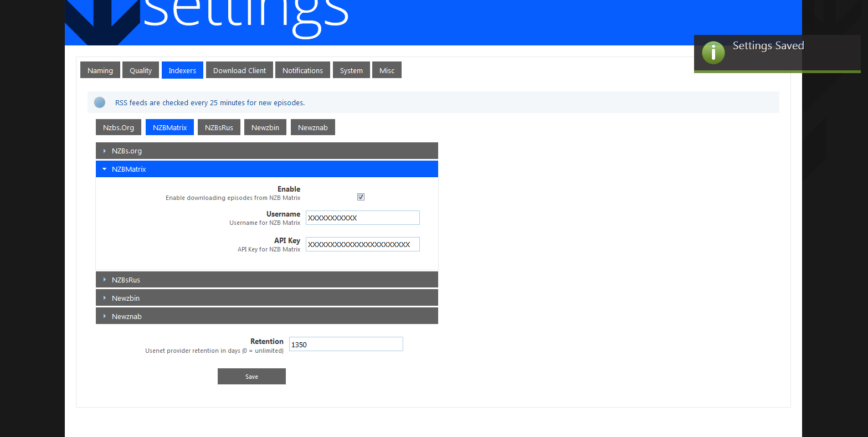Screen dimensions: 868x437
Task: Choose the Newzbin indexer button
Action: (x=265, y=127)
